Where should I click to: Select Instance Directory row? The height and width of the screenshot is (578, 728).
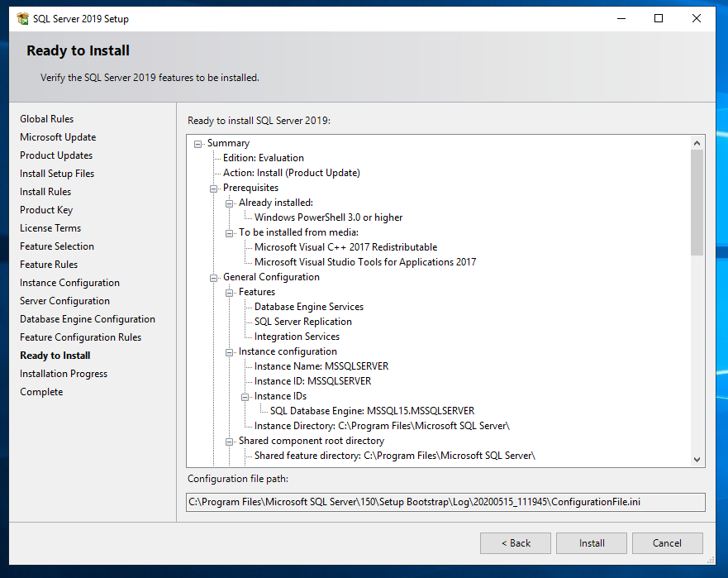[x=382, y=426]
